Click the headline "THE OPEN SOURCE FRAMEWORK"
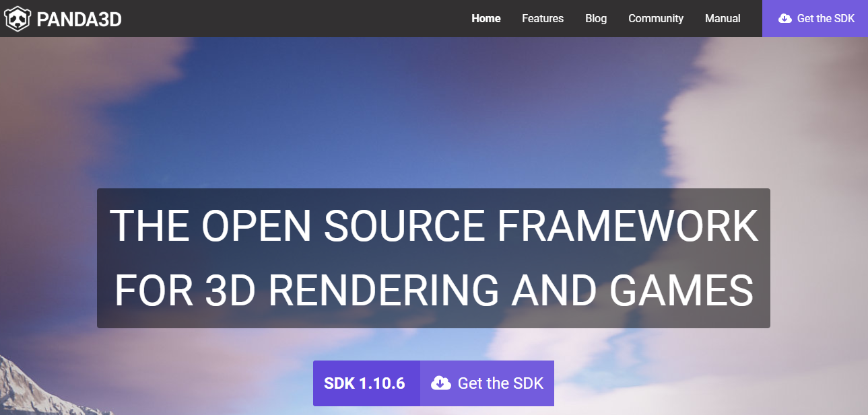 [434, 225]
